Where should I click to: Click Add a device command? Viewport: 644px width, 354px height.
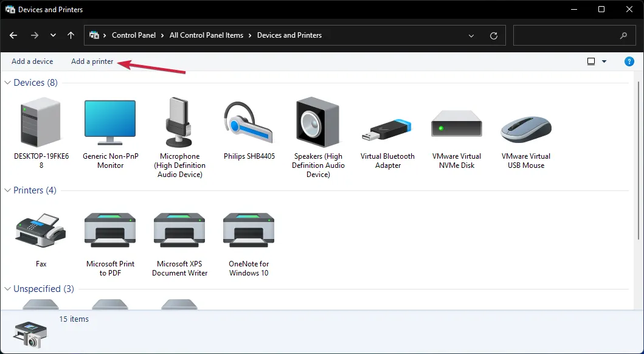(32, 61)
